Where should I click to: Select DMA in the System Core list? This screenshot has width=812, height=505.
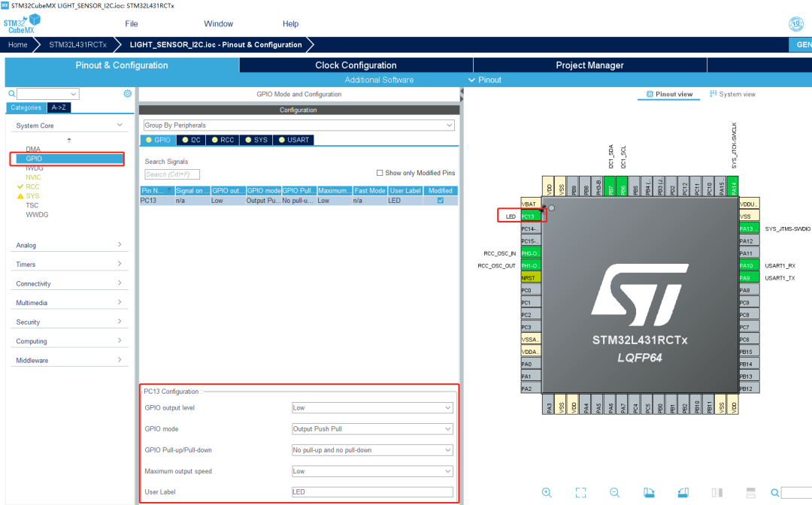pyautogui.click(x=33, y=149)
